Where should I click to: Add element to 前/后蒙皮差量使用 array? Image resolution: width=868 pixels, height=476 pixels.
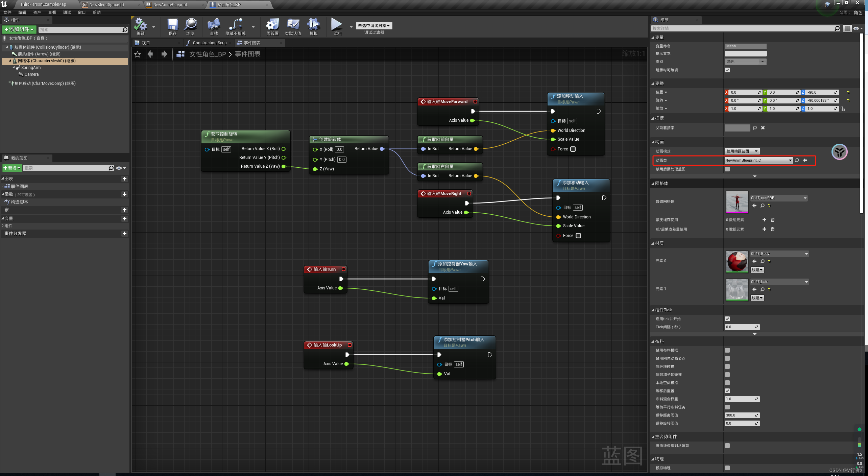click(764, 229)
